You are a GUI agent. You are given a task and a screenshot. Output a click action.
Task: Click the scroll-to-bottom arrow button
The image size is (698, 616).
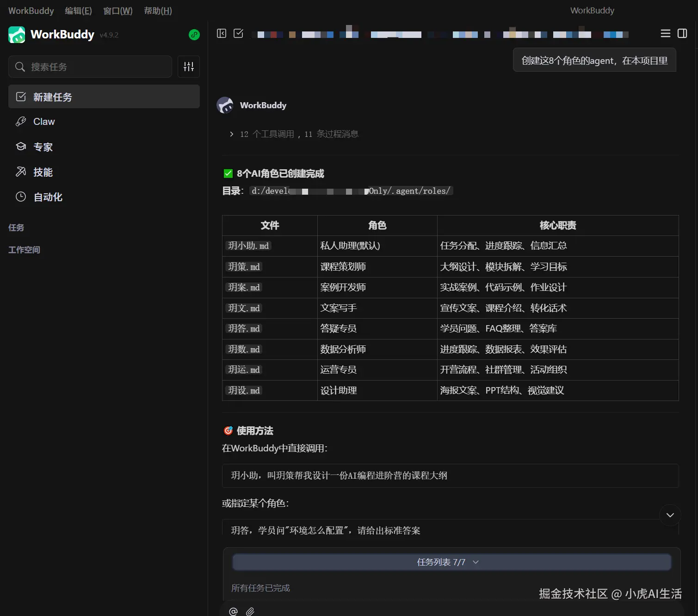(x=670, y=515)
